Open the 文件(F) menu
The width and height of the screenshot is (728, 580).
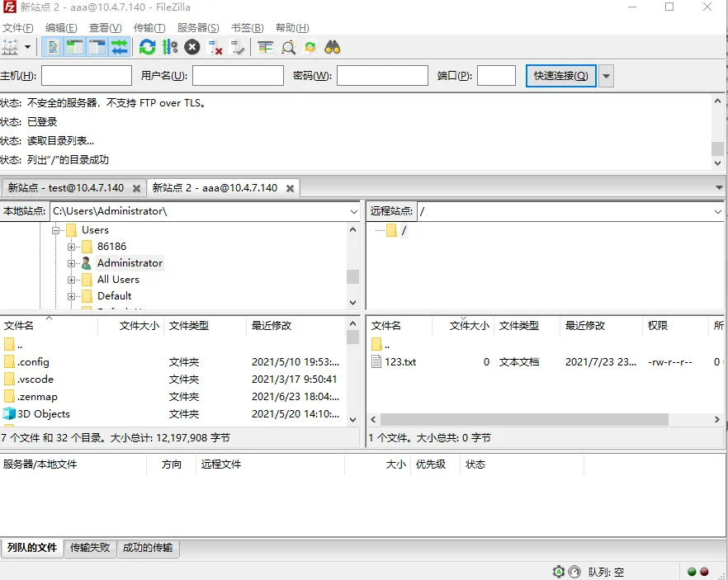click(x=17, y=28)
